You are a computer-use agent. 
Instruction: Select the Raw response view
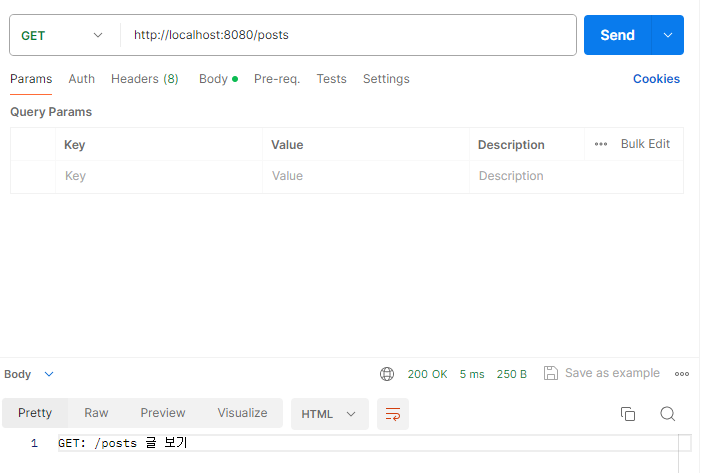point(96,413)
